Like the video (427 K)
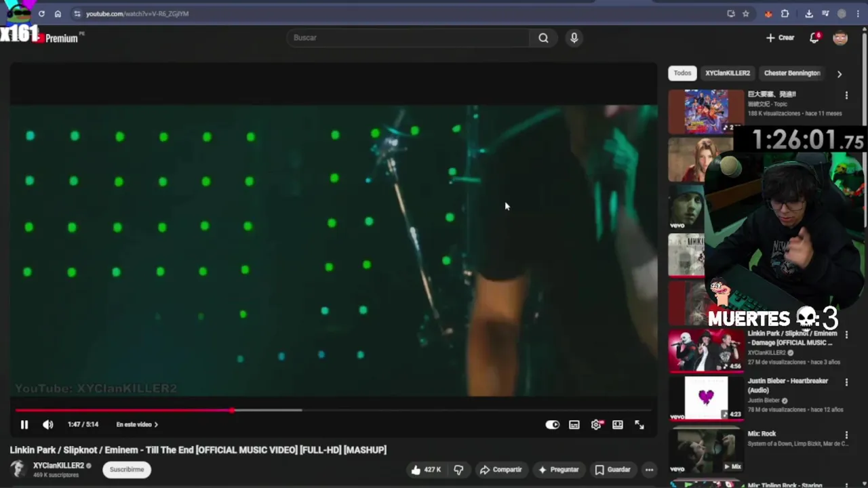Image resolution: width=868 pixels, height=488 pixels. click(x=426, y=470)
